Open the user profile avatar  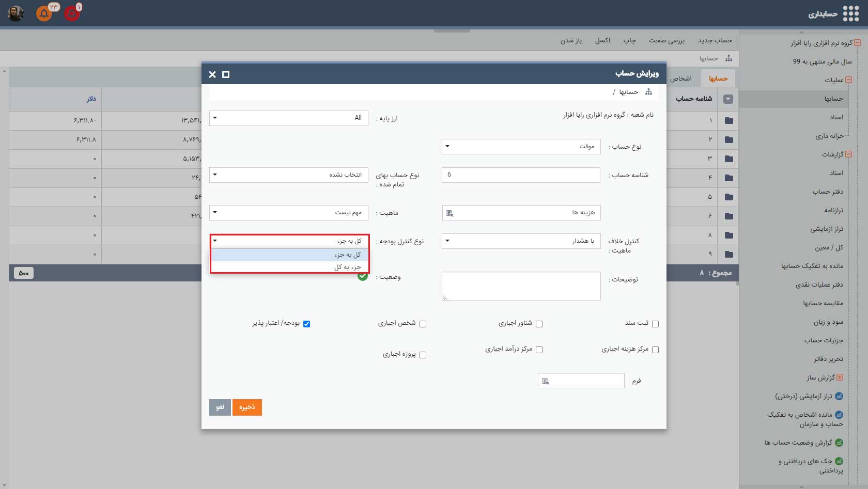16,13
